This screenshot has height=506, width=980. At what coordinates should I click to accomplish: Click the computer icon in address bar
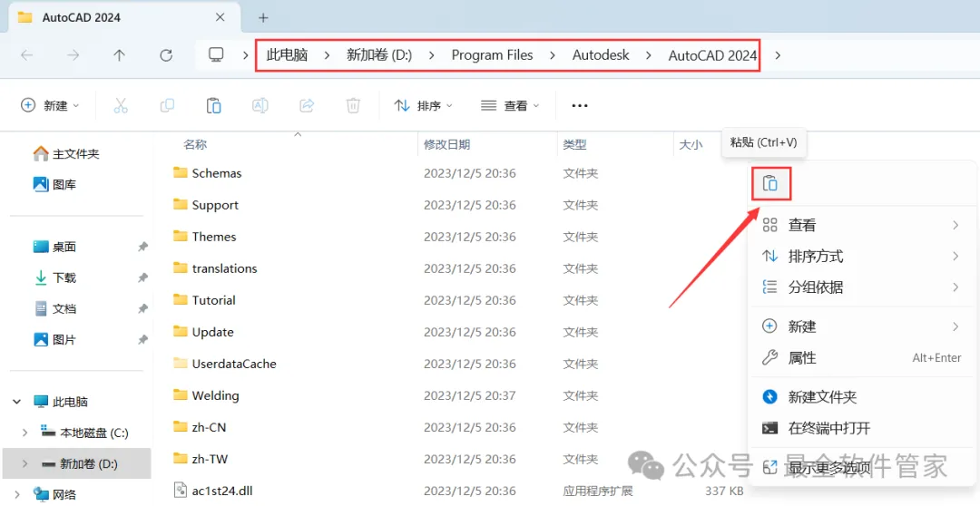(216, 55)
